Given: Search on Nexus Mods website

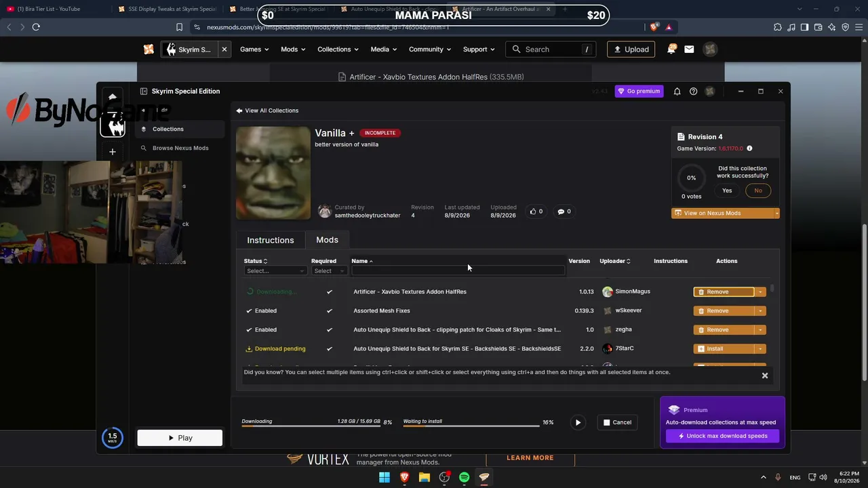Looking at the screenshot, I should point(552,49).
